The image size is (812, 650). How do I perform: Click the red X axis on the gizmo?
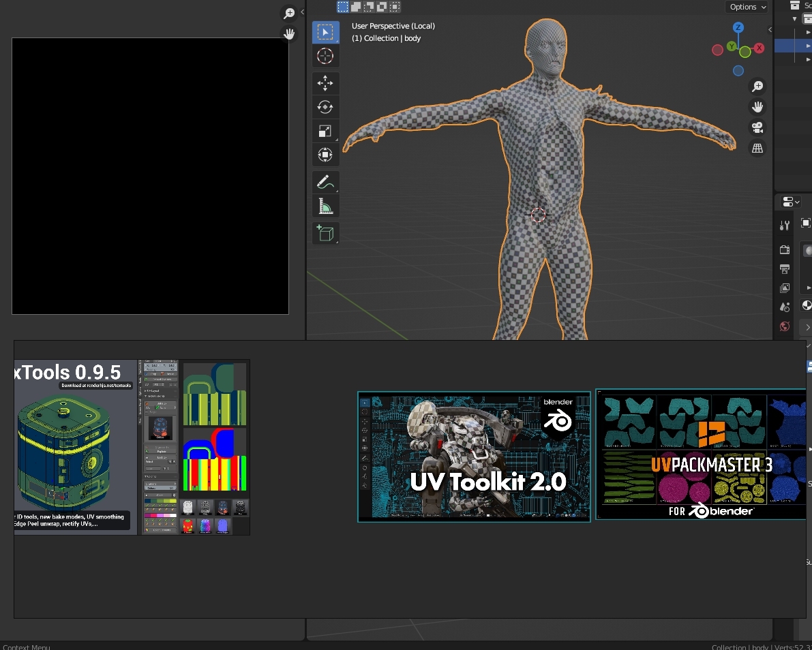pos(760,48)
